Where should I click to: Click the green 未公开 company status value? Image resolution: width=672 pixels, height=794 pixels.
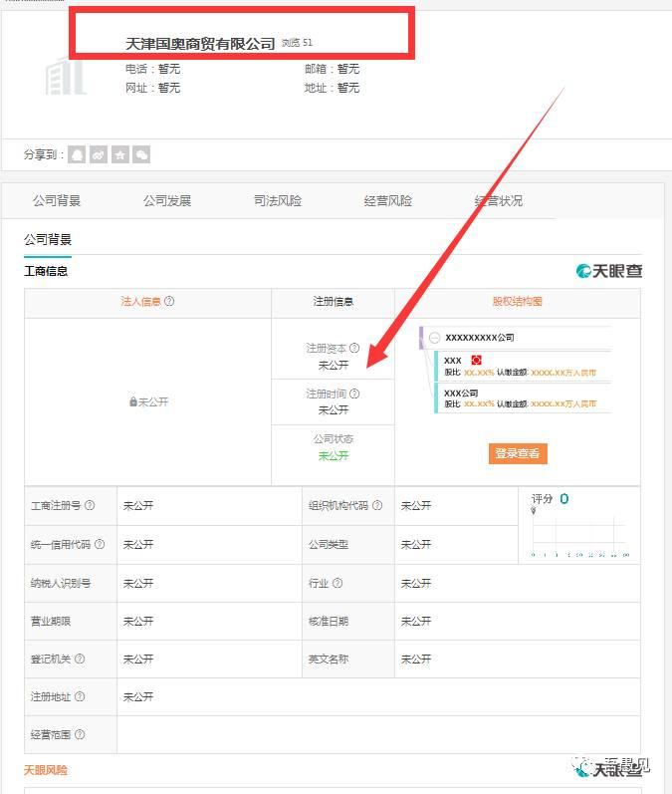pos(333,455)
